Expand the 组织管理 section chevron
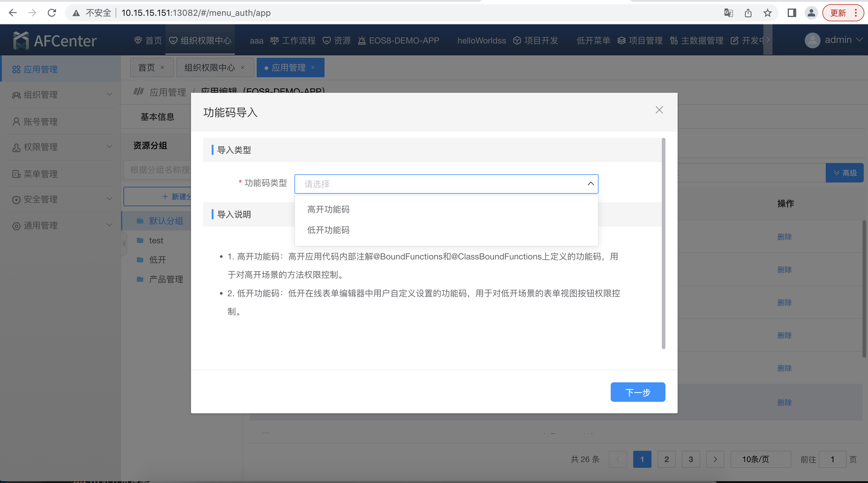This screenshot has height=483, width=868. click(109, 94)
